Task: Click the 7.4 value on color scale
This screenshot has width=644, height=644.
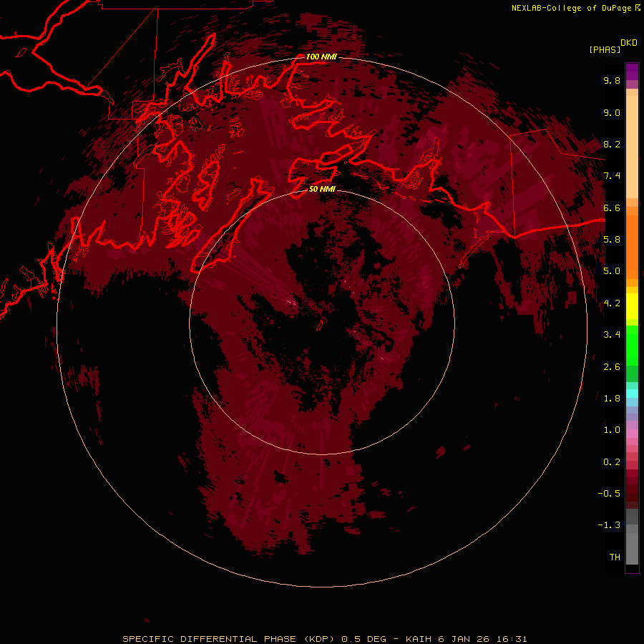Action: pos(612,176)
